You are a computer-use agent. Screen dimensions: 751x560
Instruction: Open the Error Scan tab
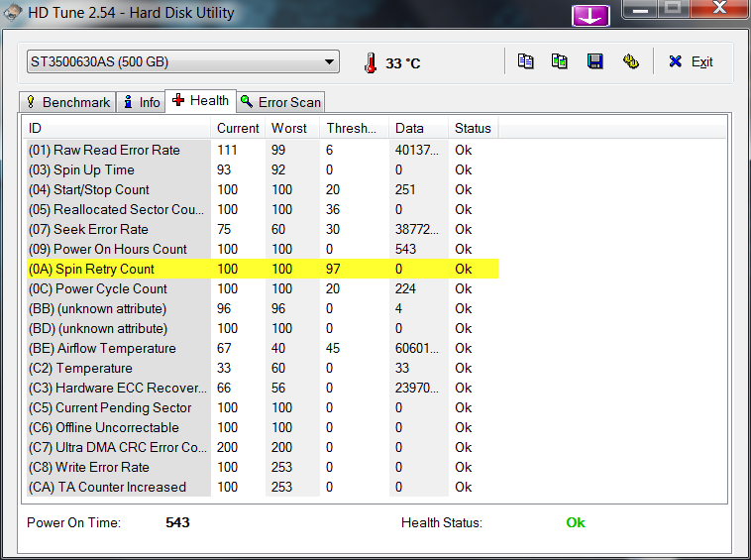coord(280,102)
